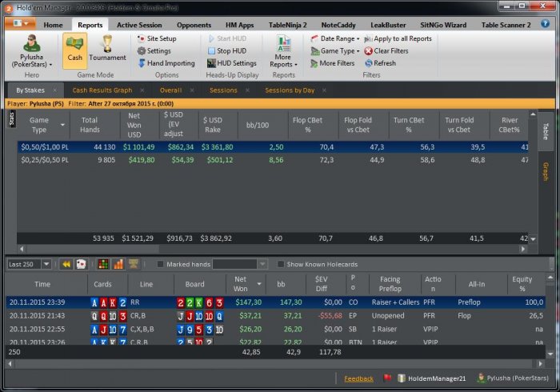Click the colored grid icon in hands toolbar
The height and width of the screenshot is (392, 560).
click(103, 264)
